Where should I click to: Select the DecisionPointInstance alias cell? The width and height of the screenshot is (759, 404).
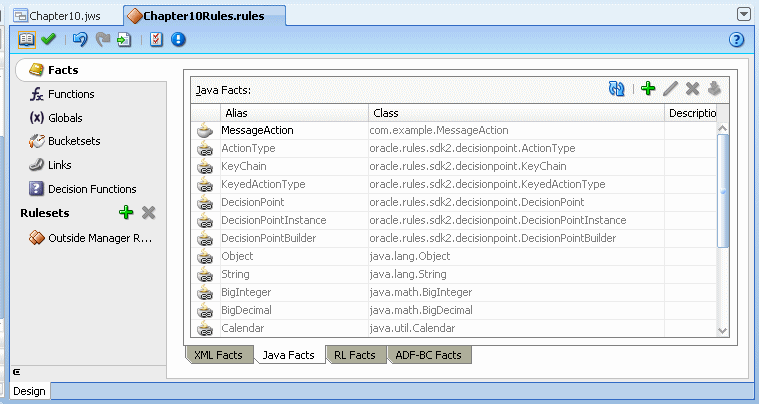(294, 221)
